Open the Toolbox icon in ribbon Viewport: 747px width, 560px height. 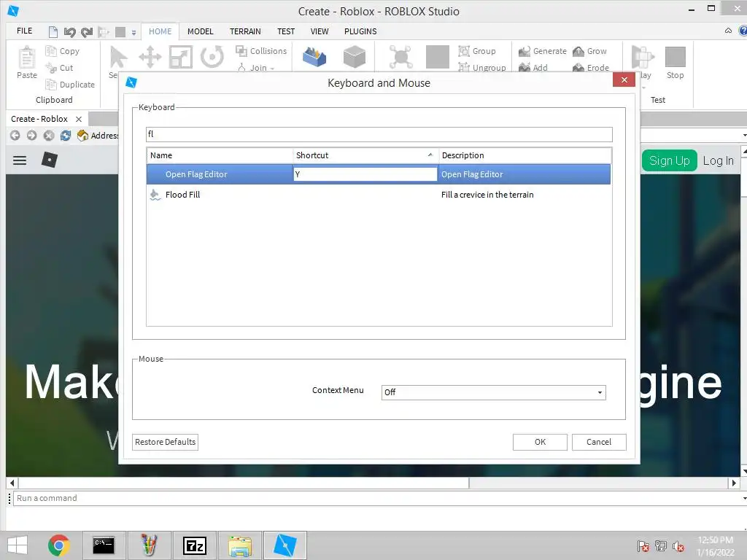pyautogui.click(x=314, y=57)
